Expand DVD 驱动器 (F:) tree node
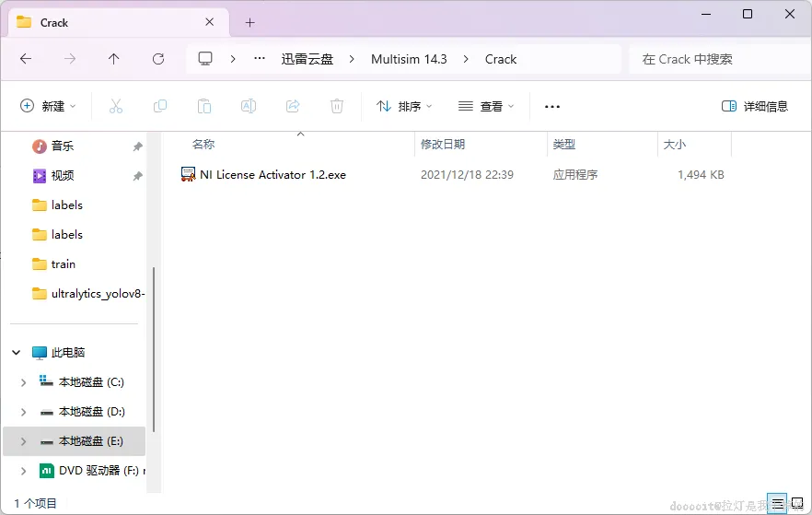The height and width of the screenshot is (515, 812). click(x=23, y=471)
